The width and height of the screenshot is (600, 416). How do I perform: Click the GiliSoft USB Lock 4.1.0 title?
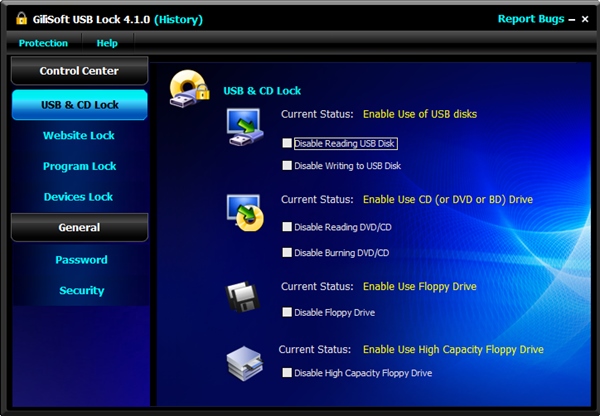tap(91, 20)
